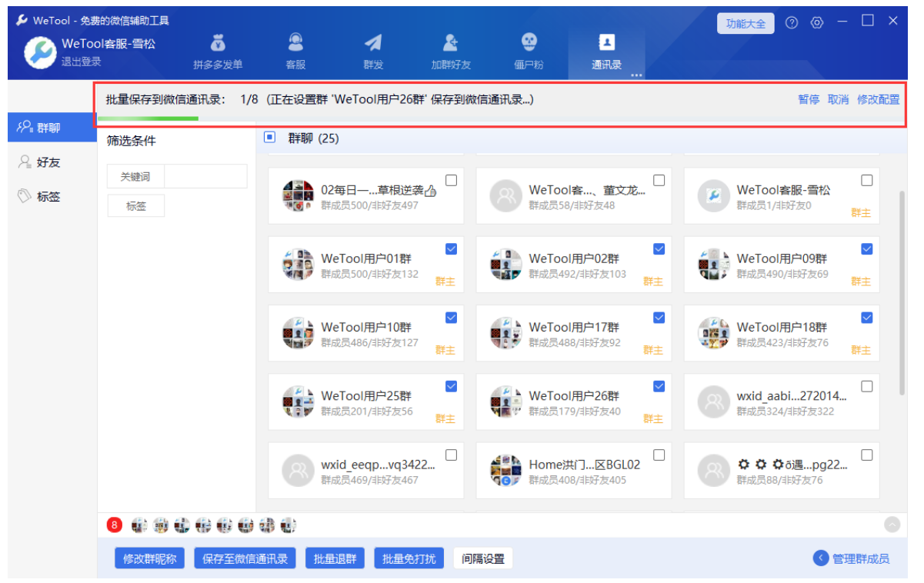Collapse the selected groups tray arrow

pyautogui.click(x=892, y=525)
